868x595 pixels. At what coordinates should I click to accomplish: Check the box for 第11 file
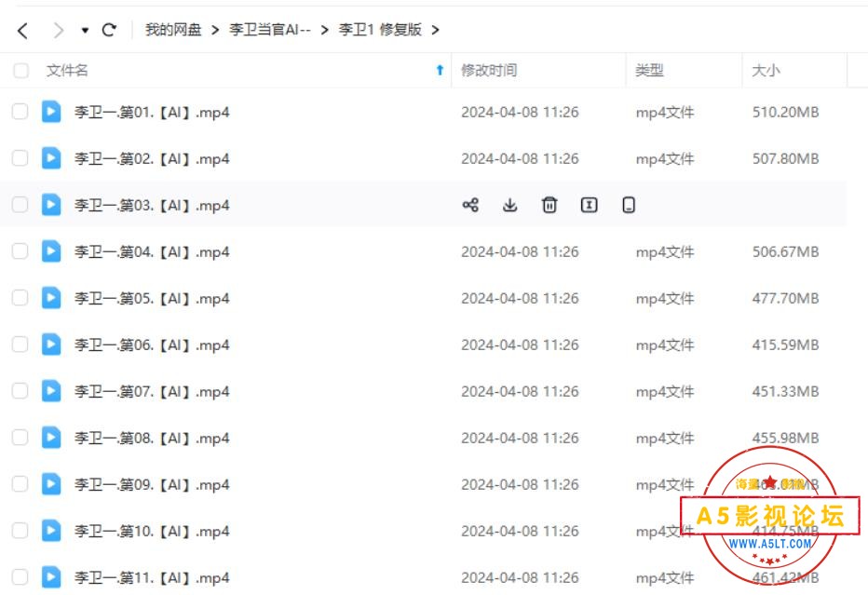coord(20,576)
